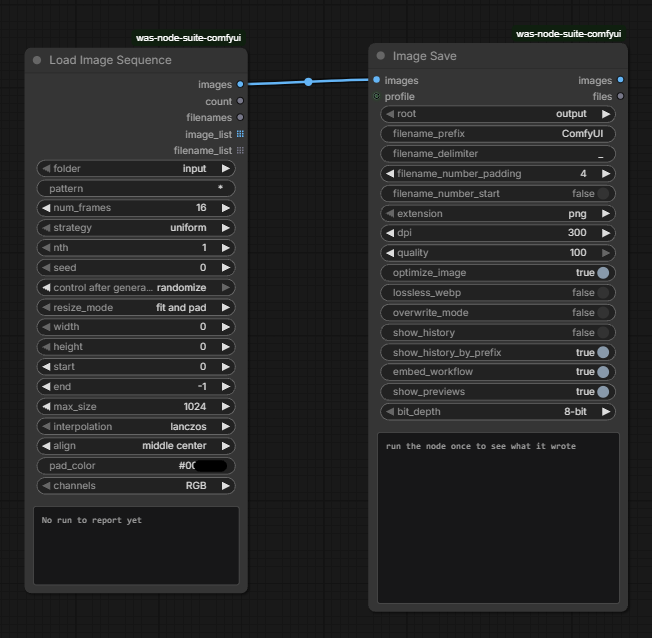Click the link midpoint dot between nodes
This screenshot has height=638, width=652.
click(x=308, y=82)
